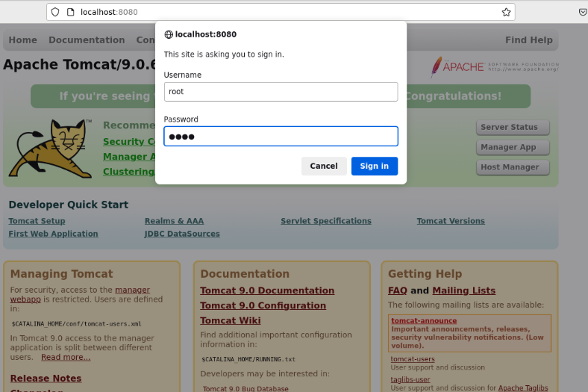Open Documentation in the navigation bar

(87, 40)
